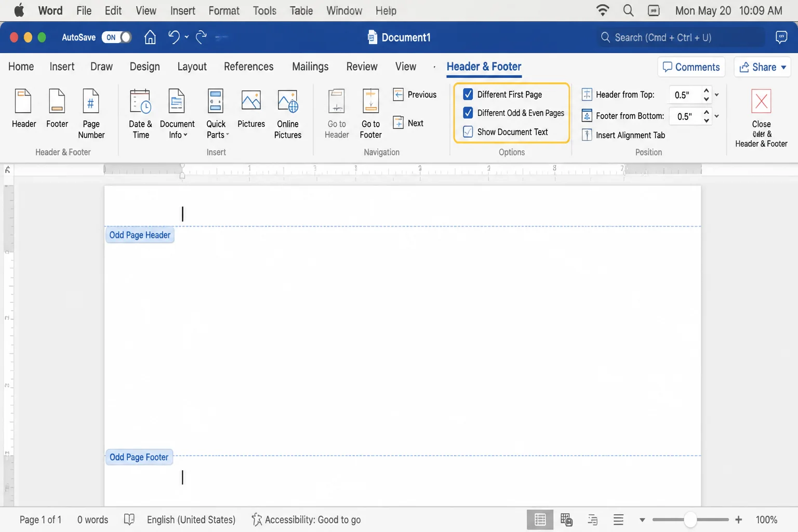Image resolution: width=798 pixels, height=532 pixels.
Task: Click Page 1 of 1 indicator
Action: tap(41, 520)
